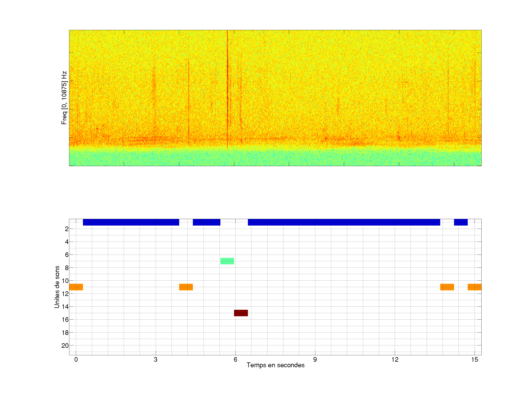This screenshot has width=532, height=399.
Task: Select the leftmost orange bar at time 0
Action: coord(76,287)
